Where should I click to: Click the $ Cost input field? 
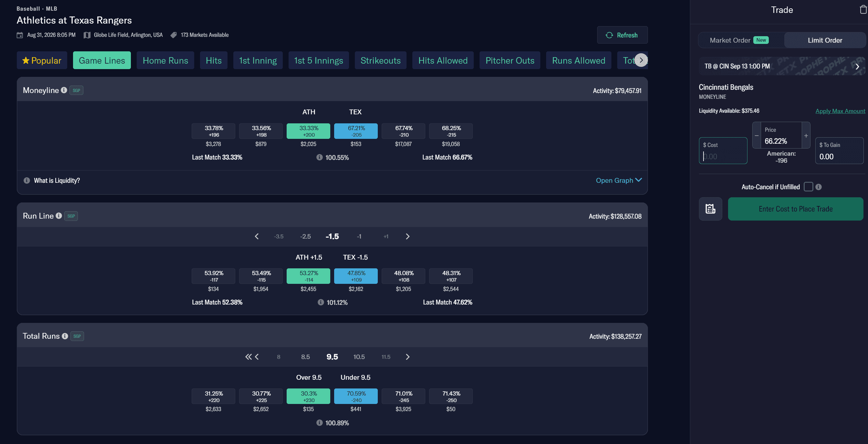(x=723, y=151)
